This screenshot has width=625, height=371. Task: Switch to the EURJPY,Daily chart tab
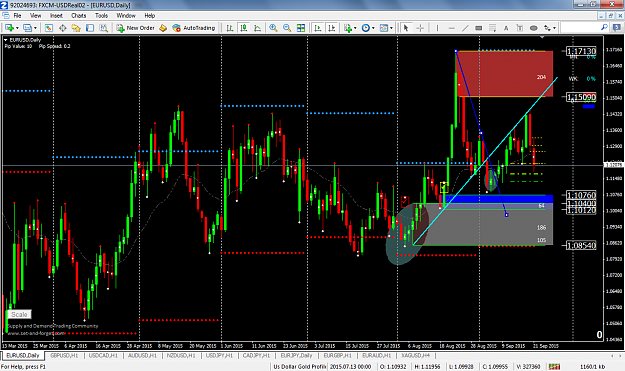(x=297, y=355)
